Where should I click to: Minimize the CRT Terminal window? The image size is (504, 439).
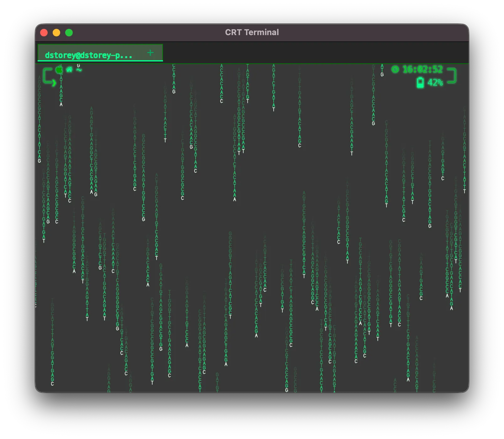56,33
